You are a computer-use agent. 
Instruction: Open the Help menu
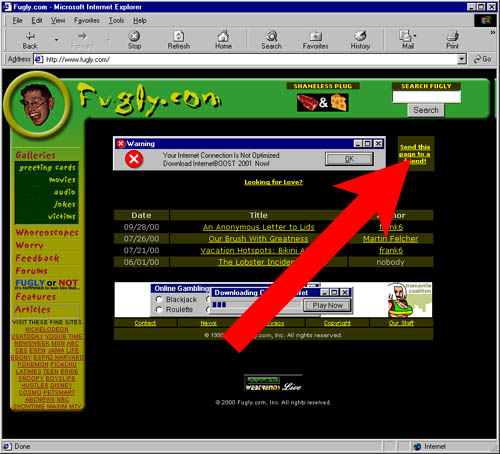[x=140, y=21]
